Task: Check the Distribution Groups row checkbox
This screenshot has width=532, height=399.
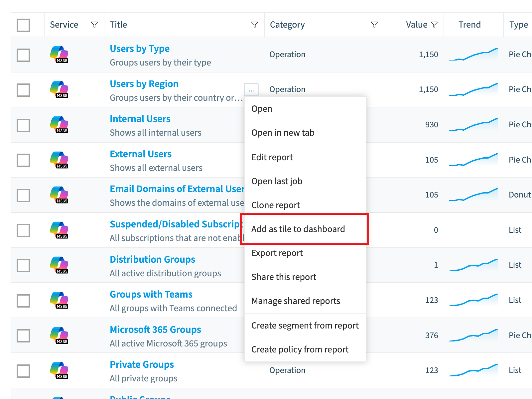Action: [x=23, y=265]
